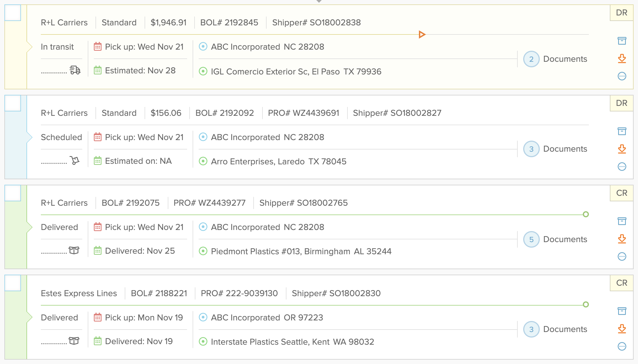Image resolution: width=638 pixels, height=364 pixels.
Task: Click PRO# 222-9039130 text
Action: (x=239, y=293)
